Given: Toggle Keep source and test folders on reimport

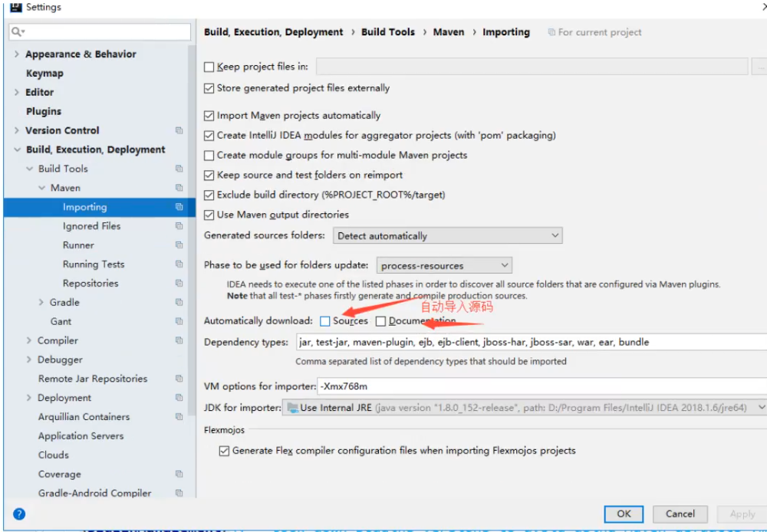Looking at the screenshot, I should click(x=209, y=175).
